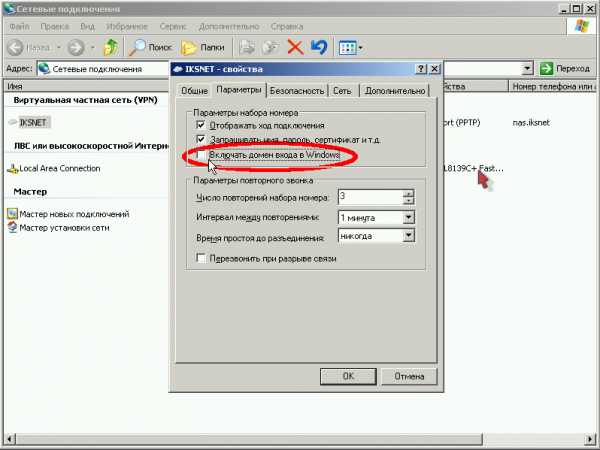Select the Local Area Connection icon
Viewport: 600px width, 450px height.
[x=13, y=168]
